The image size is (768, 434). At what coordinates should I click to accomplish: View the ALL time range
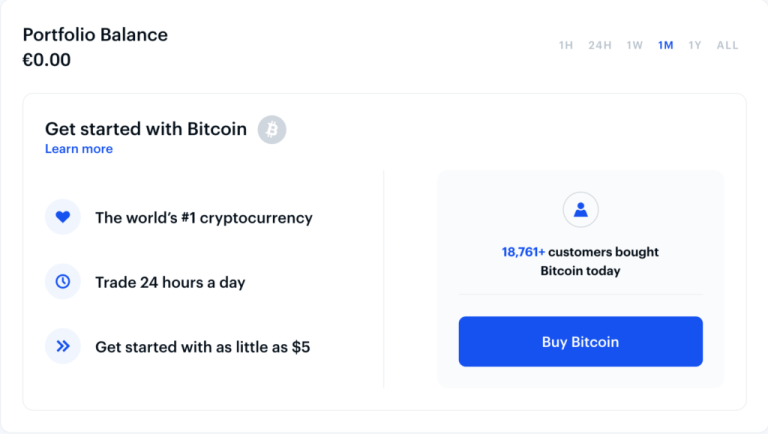727,46
